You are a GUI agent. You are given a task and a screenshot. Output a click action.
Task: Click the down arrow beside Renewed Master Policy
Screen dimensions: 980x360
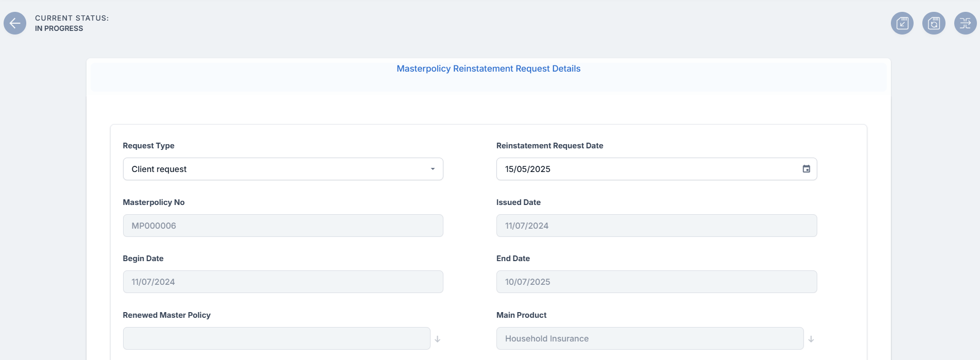tap(437, 339)
